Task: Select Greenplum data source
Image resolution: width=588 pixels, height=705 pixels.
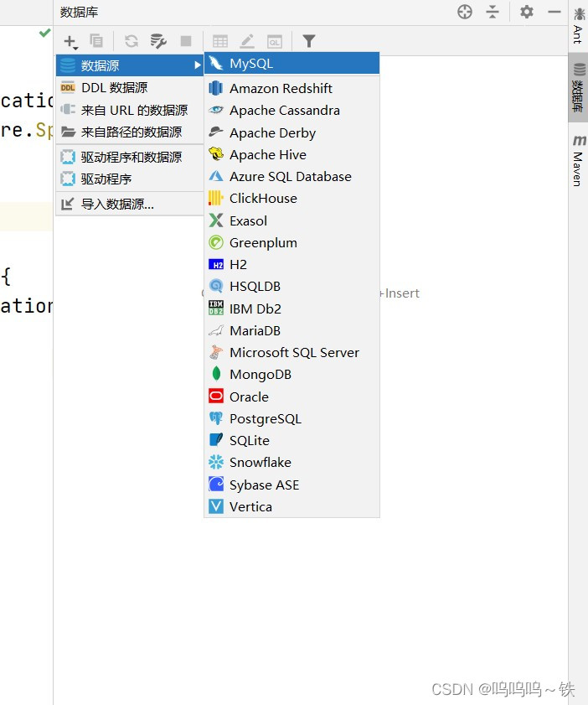Action: click(292, 243)
